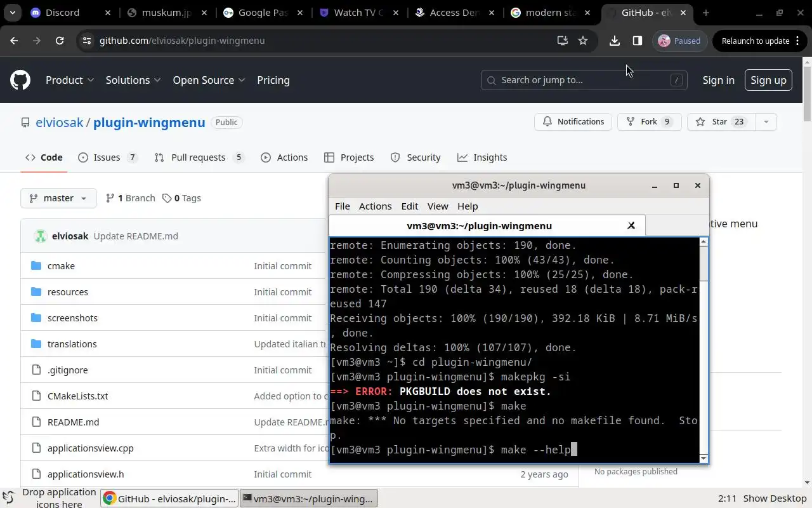Open the Actions tab
Screen dimensions: 812x508
click(x=284, y=157)
